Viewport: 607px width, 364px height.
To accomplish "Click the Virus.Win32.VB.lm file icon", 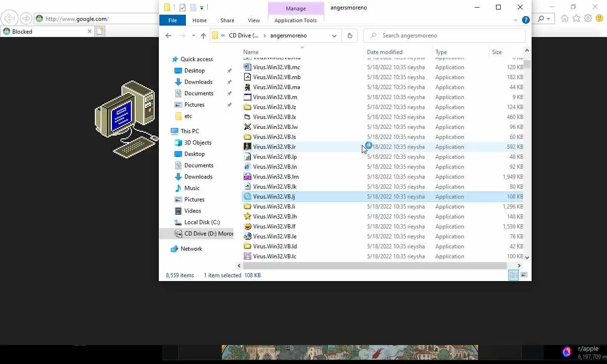I will click(247, 177).
